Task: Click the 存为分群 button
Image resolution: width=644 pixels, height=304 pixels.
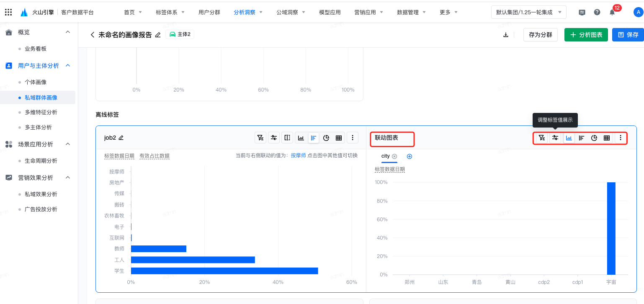Action: 541,35
